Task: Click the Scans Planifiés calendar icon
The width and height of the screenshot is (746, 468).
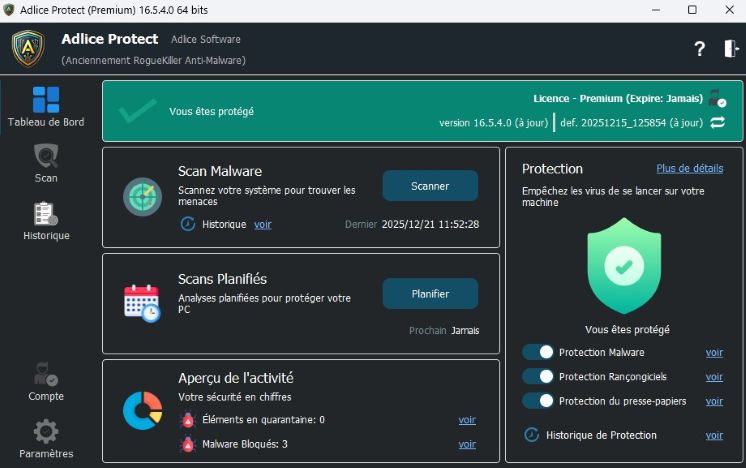Action: point(142,303)
